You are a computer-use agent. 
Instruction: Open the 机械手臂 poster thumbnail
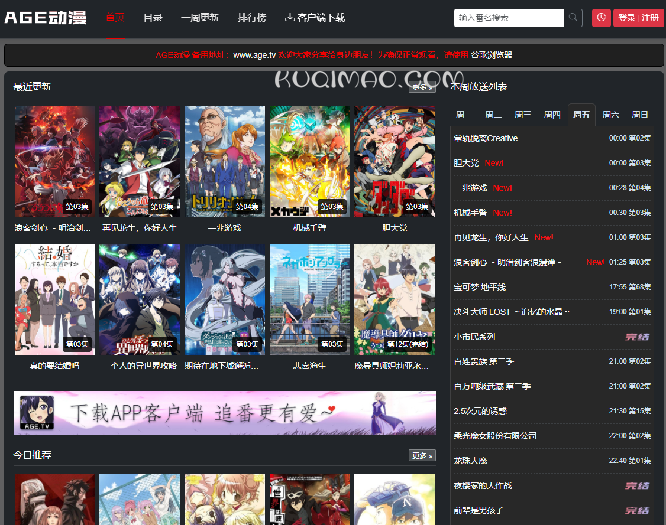click(310, 162)
